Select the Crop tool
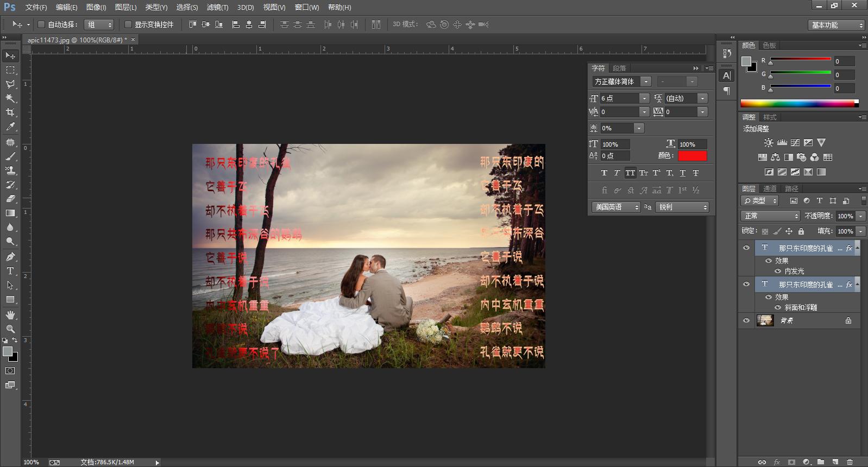 pyautogui.click(x=10, y=112)
